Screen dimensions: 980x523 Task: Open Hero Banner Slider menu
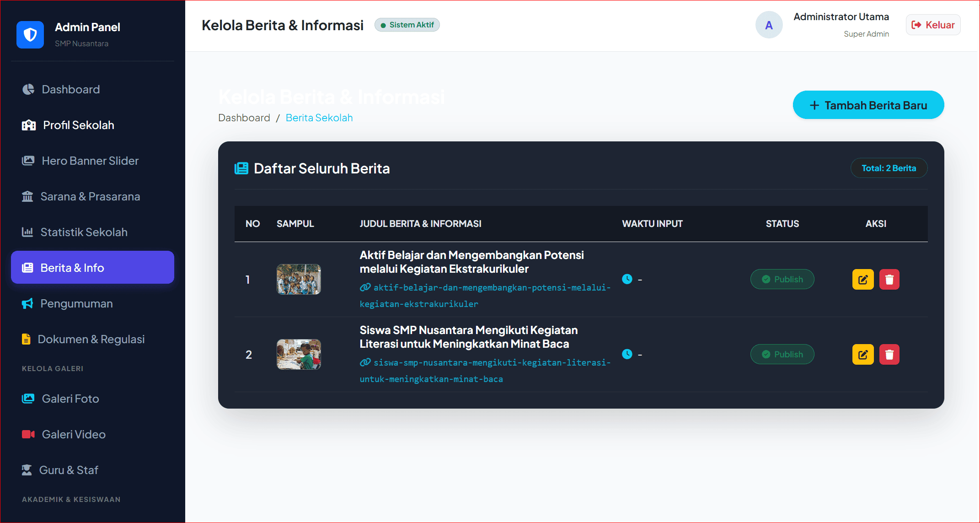pyautogui.click(x=92, y=161)
